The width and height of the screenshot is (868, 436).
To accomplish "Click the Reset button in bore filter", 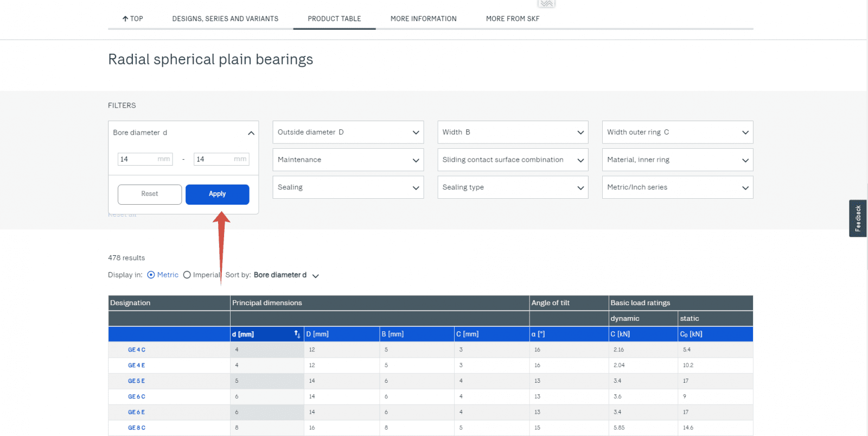I will [x=150, y=194].
